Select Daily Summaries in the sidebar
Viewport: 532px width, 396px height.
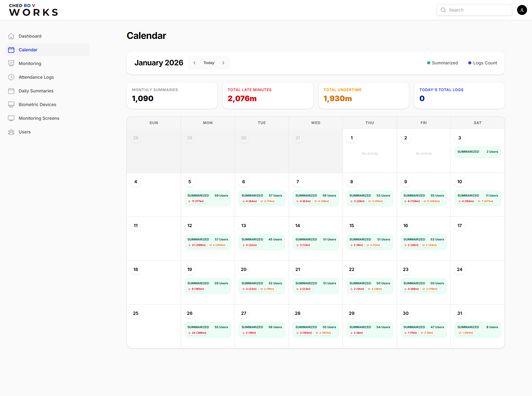[36, 91]
